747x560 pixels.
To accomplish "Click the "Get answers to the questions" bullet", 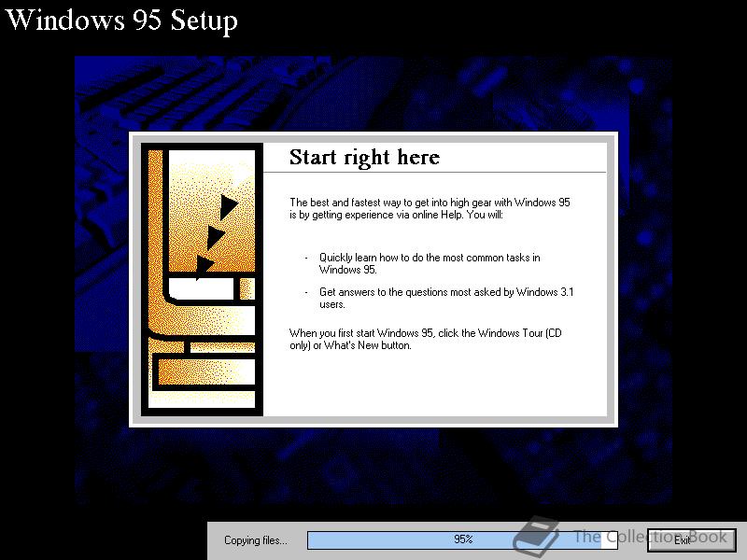I will coord(446,298).
